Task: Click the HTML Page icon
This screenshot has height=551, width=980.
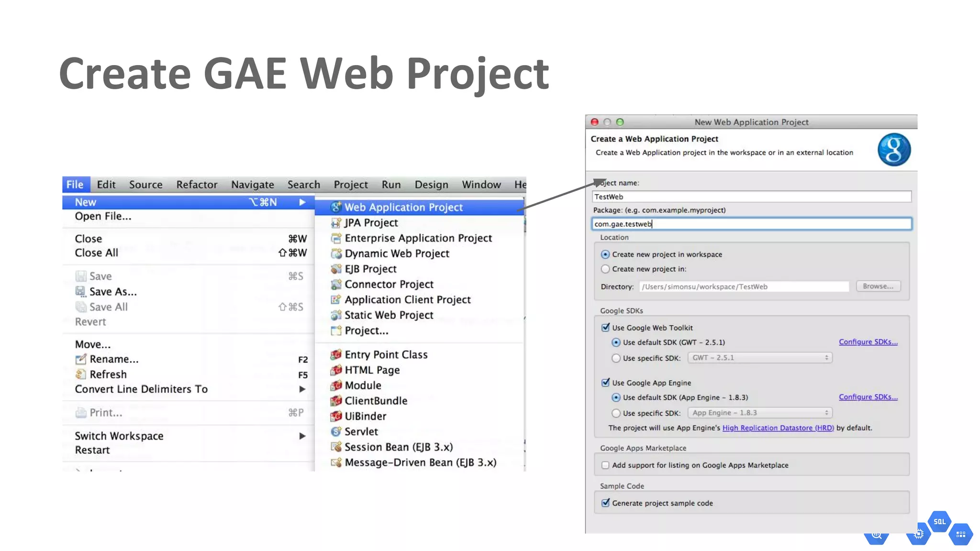Action: [336, 370]
